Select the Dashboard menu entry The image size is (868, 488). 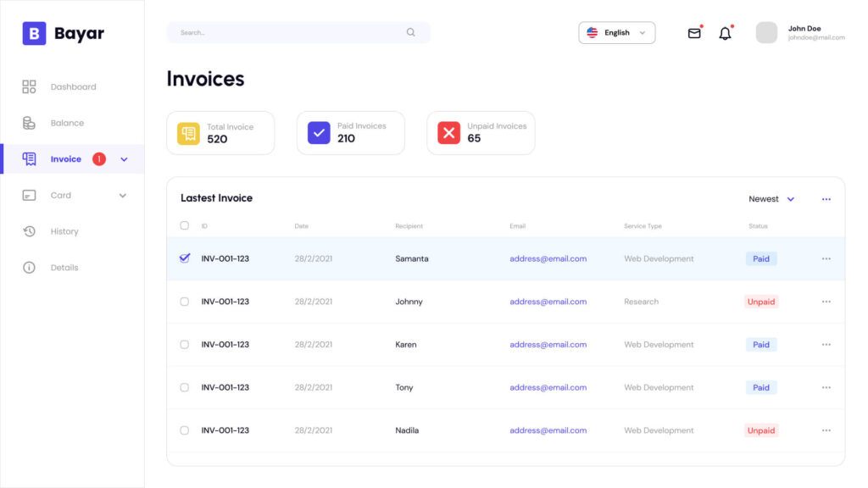click(74, 86)
